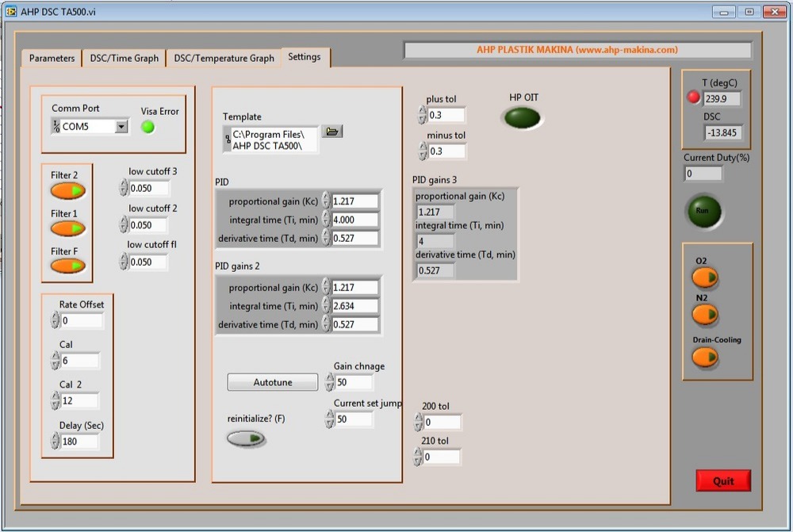Toggle the Filter 2 switch

[67, 190]
